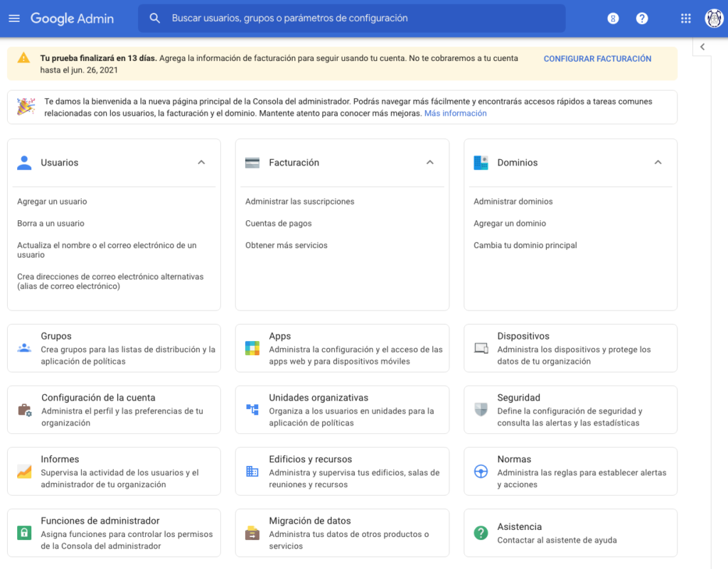728x569 pixels.
Task: Click the Google Admin logo
Action: 72,18
